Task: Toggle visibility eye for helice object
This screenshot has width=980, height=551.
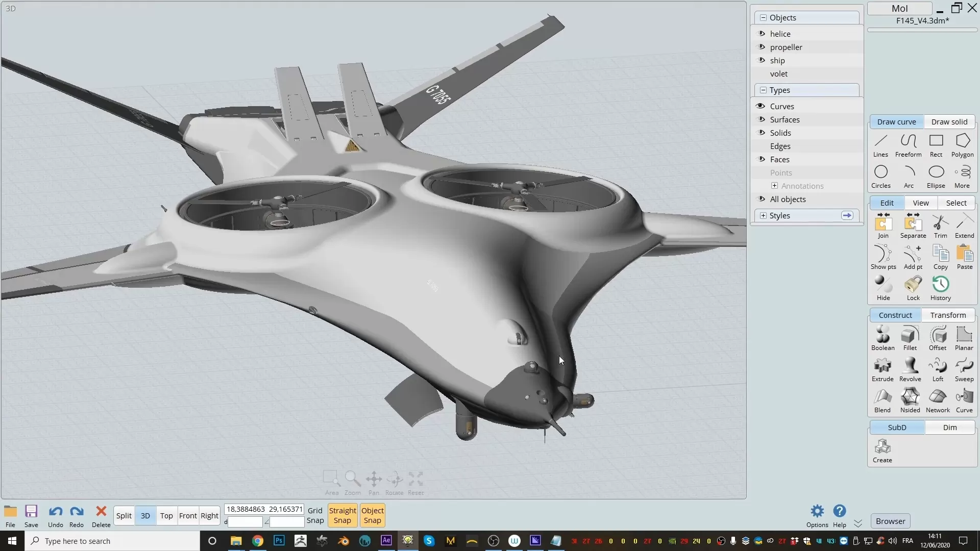Action: click(x=762, y=34)
